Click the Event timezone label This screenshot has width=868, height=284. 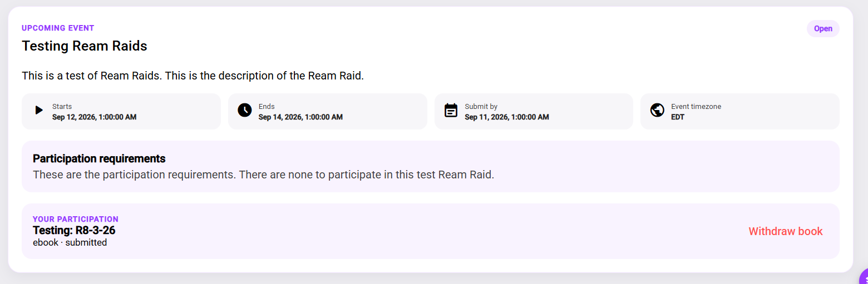point(696,107)
